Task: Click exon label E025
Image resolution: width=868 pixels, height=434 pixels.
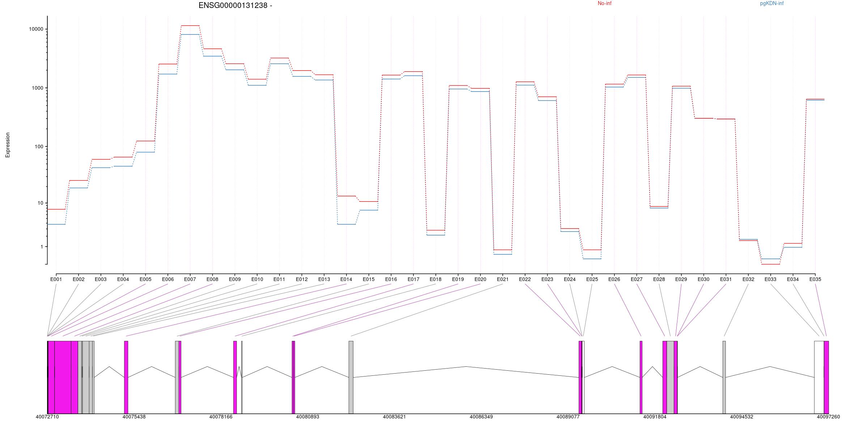Action: tap(592, 279)
